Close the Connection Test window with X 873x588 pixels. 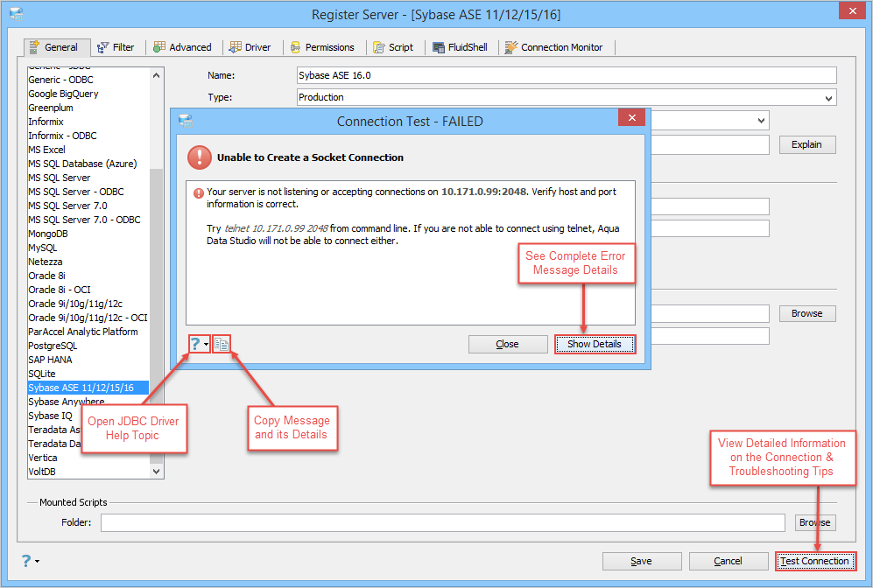click(x=632, y=117)
